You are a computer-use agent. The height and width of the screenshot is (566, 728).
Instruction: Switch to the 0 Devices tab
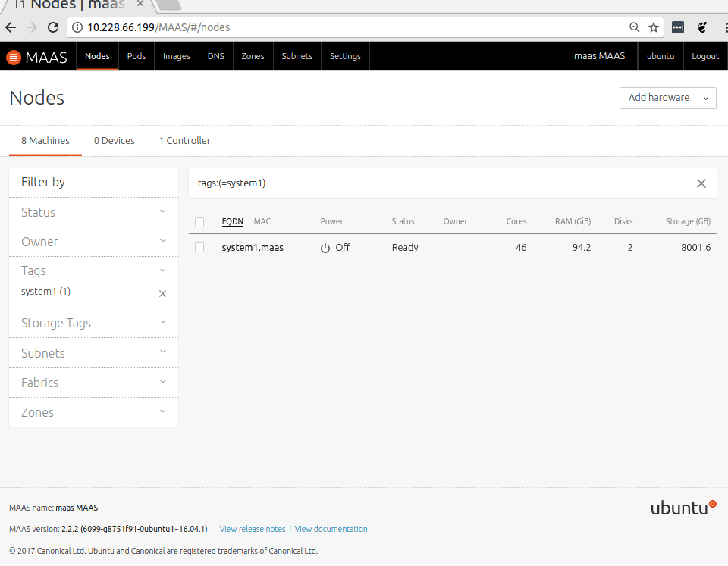[115, 141]
